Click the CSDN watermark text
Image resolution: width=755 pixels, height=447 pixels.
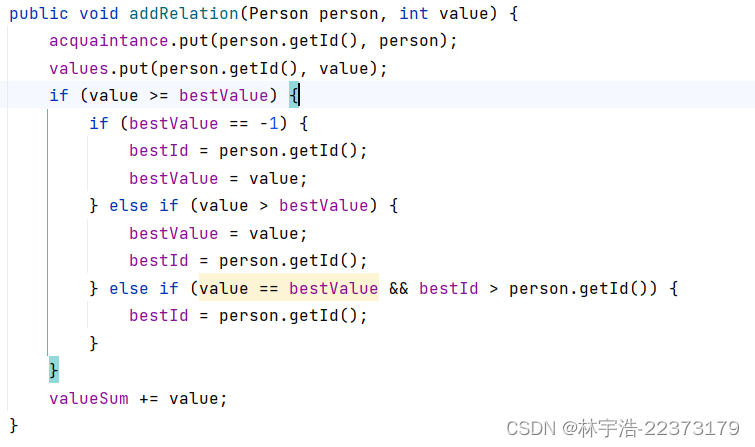coord(623,428)
